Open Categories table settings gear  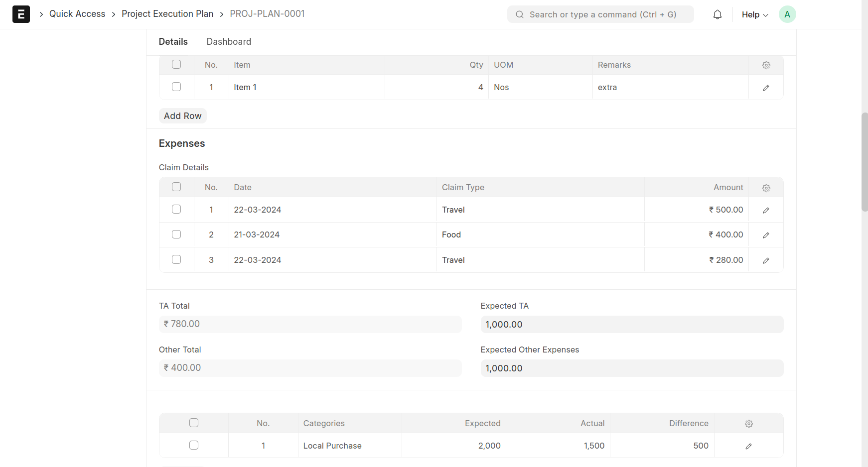click(748, 424)
